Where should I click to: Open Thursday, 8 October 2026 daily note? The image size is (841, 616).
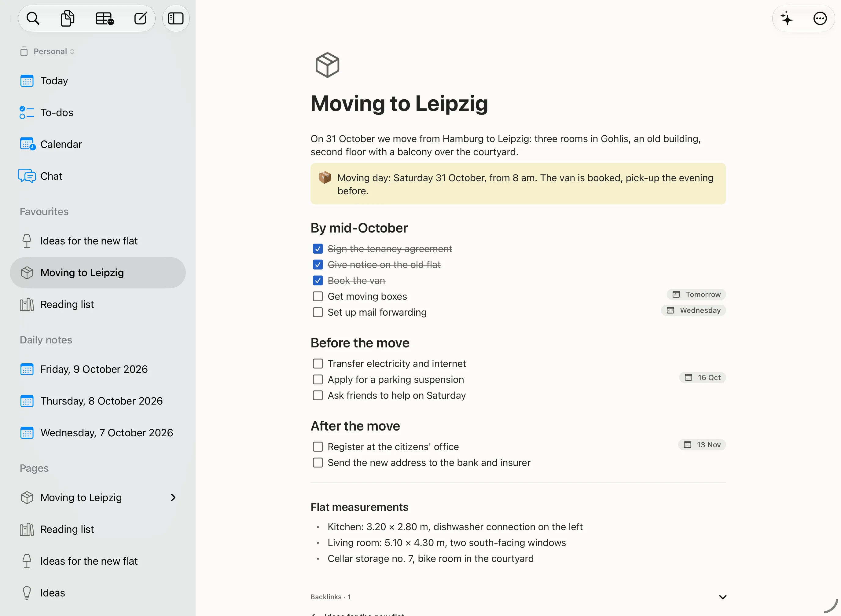tap(98, 401)
